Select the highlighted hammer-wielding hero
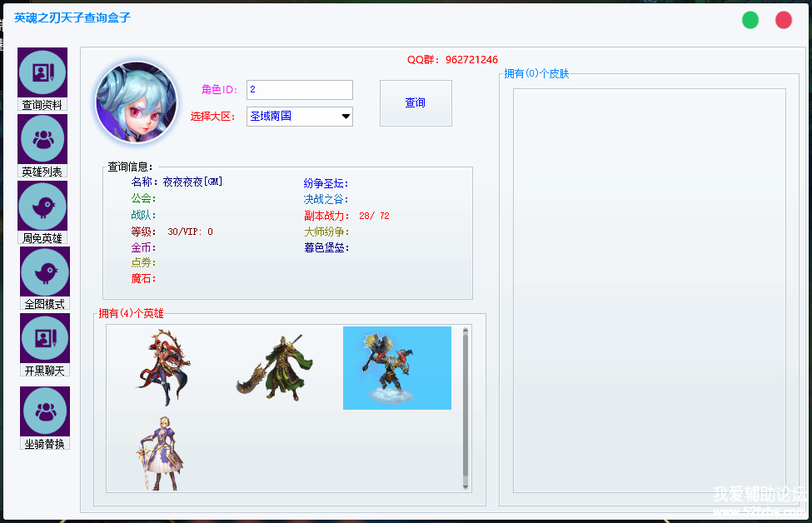 point(397,367)
